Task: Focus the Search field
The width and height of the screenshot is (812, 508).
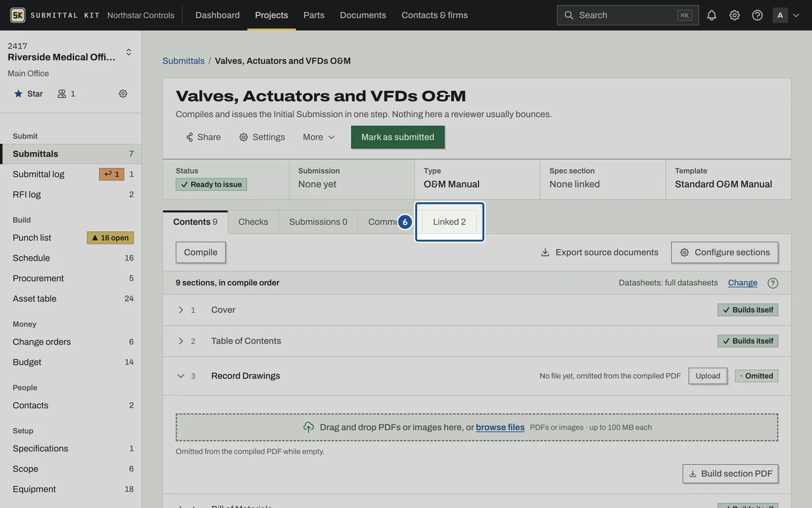Action: tap(628, 15)
